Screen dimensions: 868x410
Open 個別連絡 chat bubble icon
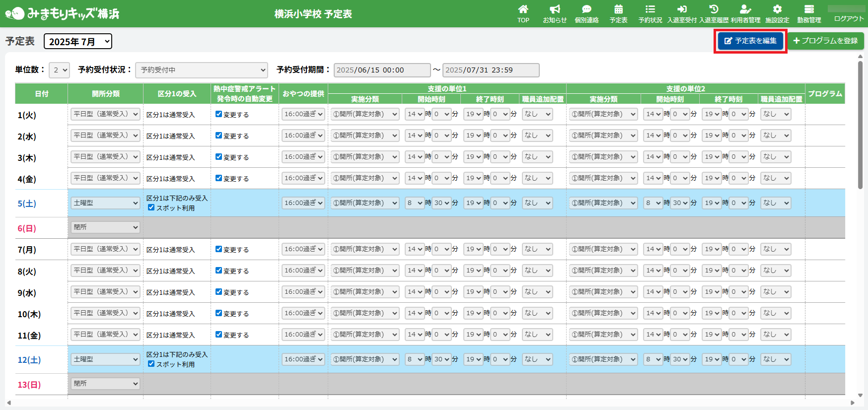point(586,9)
